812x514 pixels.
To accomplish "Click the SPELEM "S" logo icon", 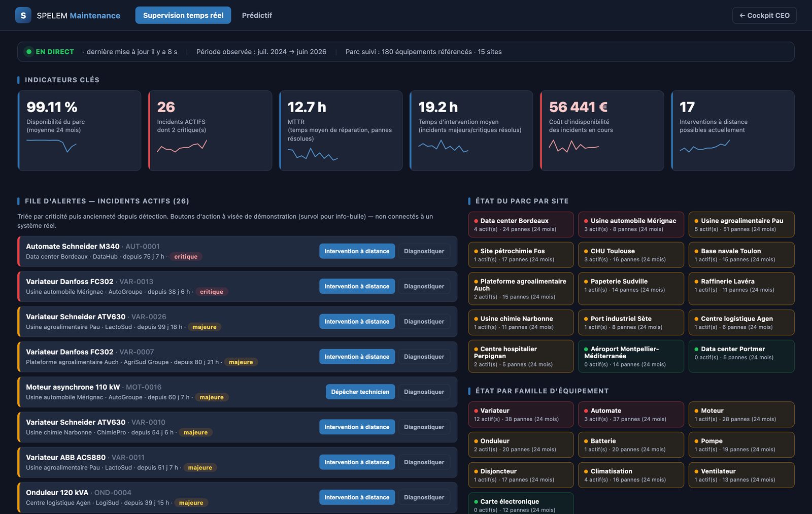I will [23, 15].
